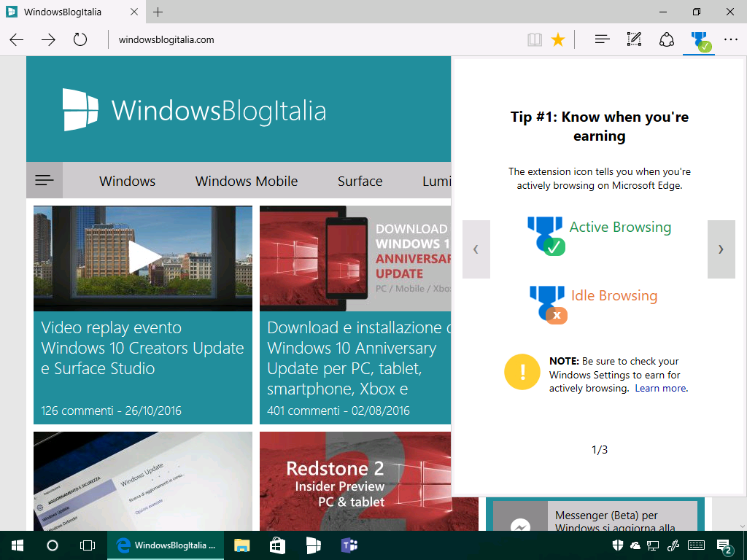747x560 pixels.
Task: Open the touch keyboard tray icon
Action: point(696,545)
